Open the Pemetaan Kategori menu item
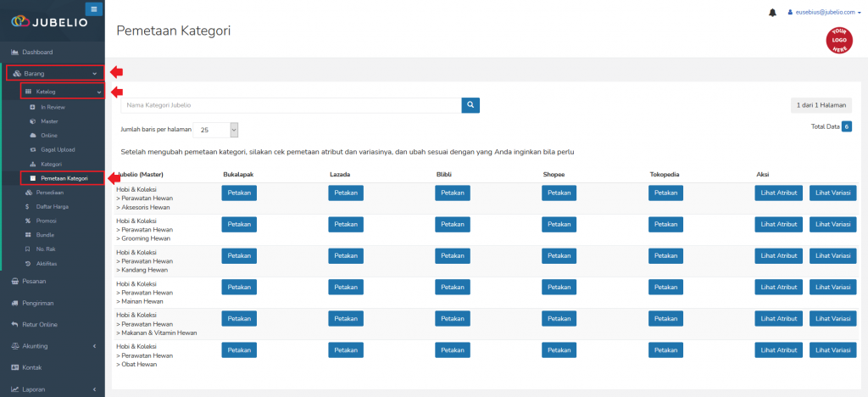This screenshot has height=397, width=868. click(x=62, y=178)
